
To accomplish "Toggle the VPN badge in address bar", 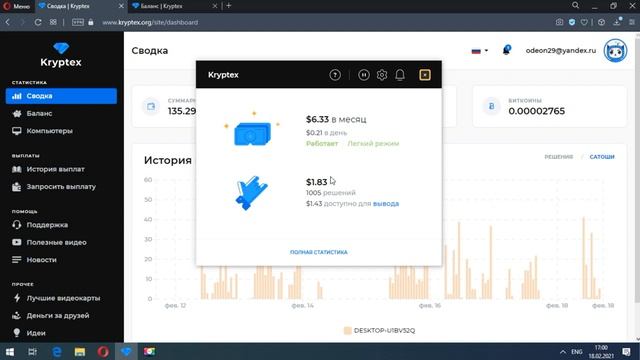I will tap(78, 22).
